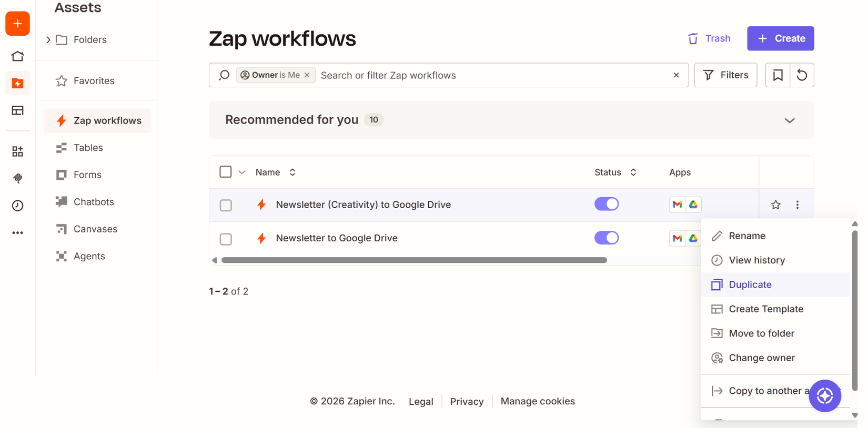Clear the search field with the X icon
The width and height of the screenshot is (868, 428).
pyautogui.click(x=676, y=75)
